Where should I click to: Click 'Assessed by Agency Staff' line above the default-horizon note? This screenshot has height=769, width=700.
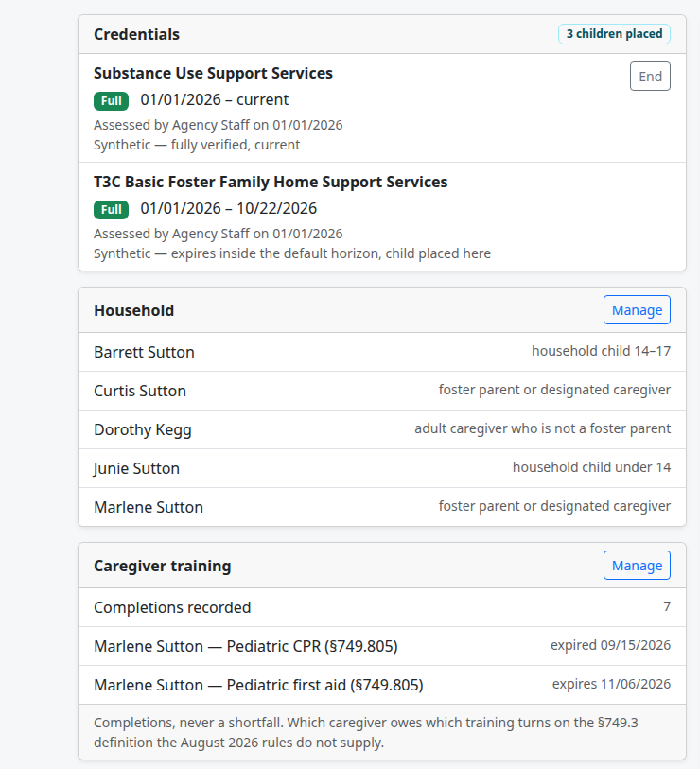(x=218, y=234)
